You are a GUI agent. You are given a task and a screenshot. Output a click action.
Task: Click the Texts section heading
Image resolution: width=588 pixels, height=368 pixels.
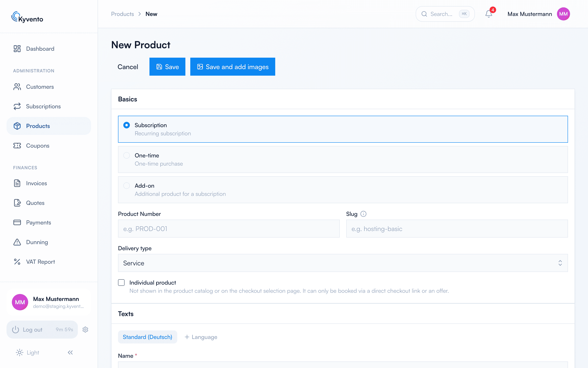coord(126,314)
